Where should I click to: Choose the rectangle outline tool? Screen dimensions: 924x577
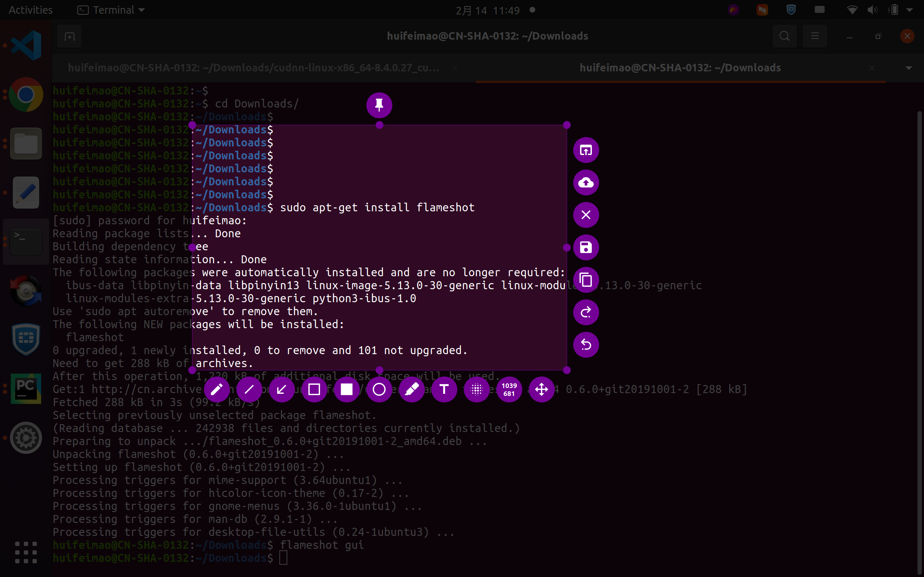point(314,389)
